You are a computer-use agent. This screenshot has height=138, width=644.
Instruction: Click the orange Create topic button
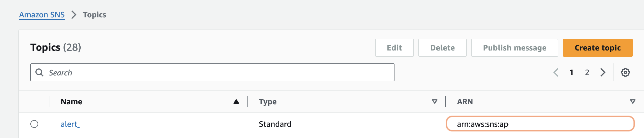point(598,48)
